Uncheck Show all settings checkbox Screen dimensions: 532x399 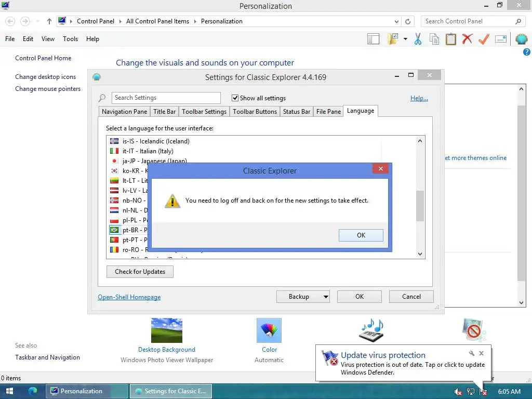click(235, 98)
